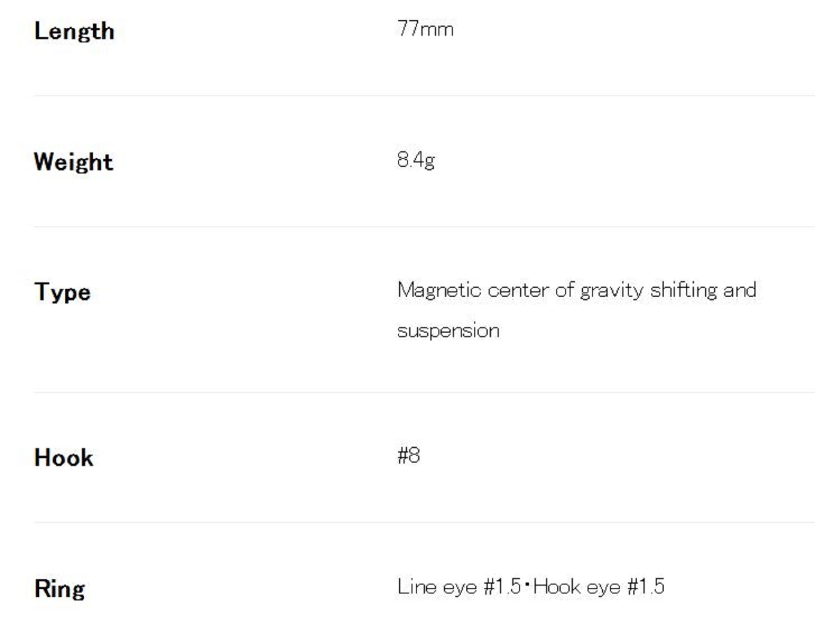815x644 pixels.
Task: Click the Hook eye #1.5 text
Action: (x=599, y=587)
